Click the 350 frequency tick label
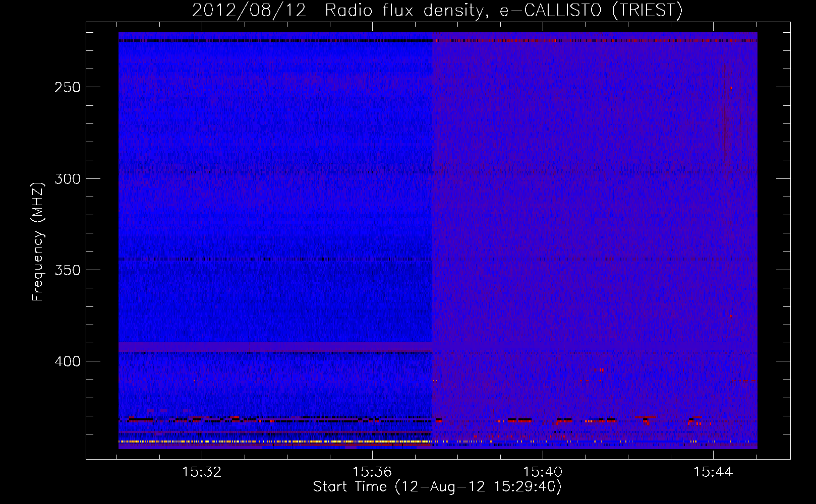The width and height of the screenshot is (816, 504). click(x=68, y=270)
